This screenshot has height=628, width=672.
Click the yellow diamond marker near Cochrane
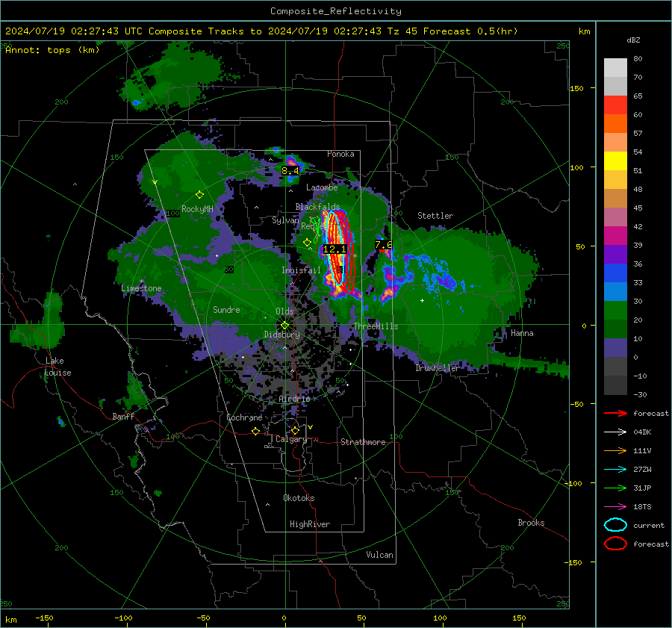click(256, 432)
